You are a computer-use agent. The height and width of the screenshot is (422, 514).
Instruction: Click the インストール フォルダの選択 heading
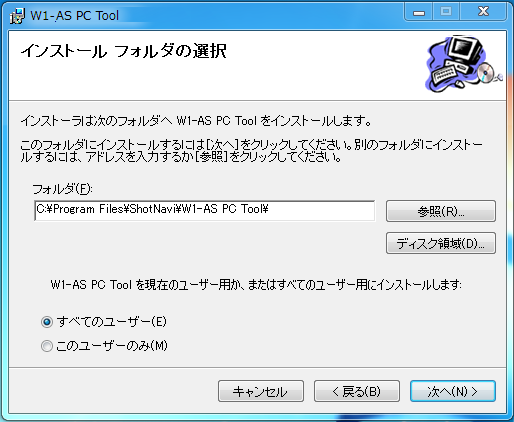point(124,51)
